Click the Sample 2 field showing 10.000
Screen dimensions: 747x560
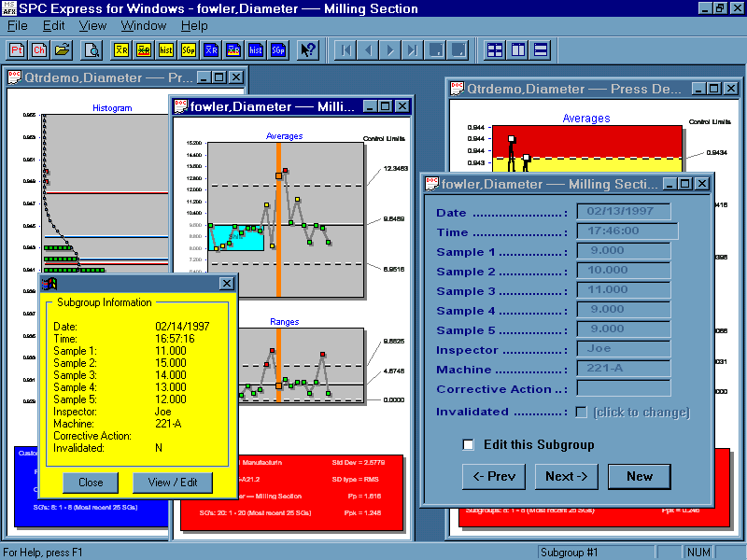click(x=624, y=270)
